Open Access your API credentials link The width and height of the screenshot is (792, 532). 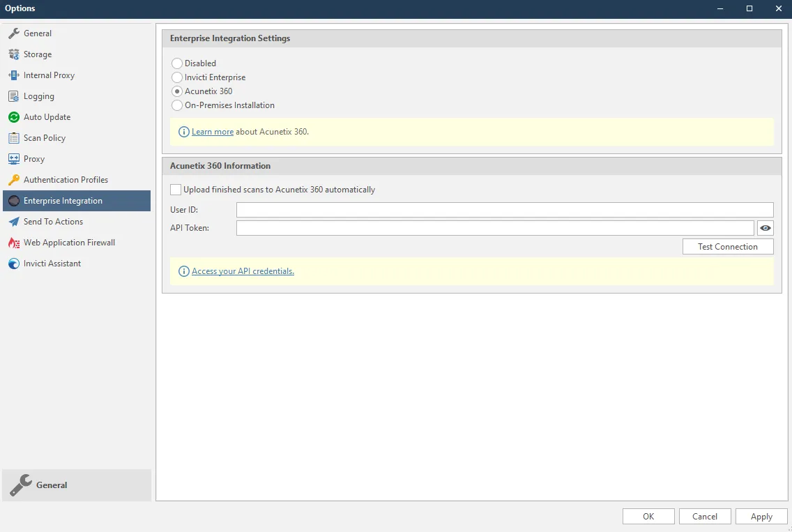click(243, 271)
